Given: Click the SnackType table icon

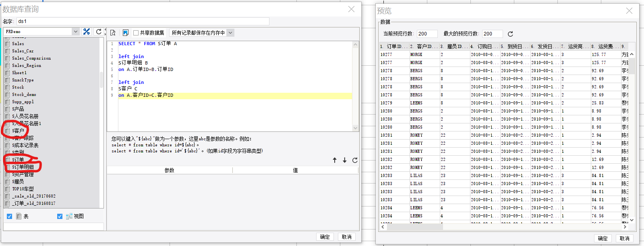Looking at the screenshot, I should click(7, 80).
